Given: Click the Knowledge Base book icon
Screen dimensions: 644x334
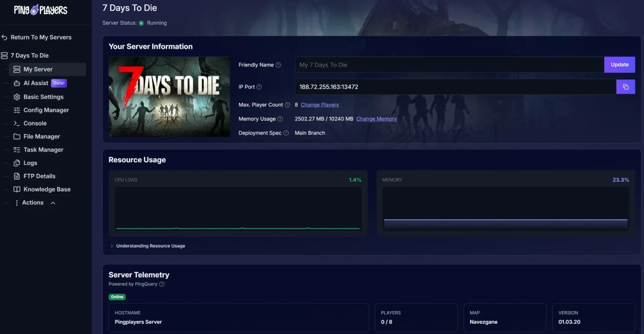Looking at the screenshot, I should coord(17,189).
